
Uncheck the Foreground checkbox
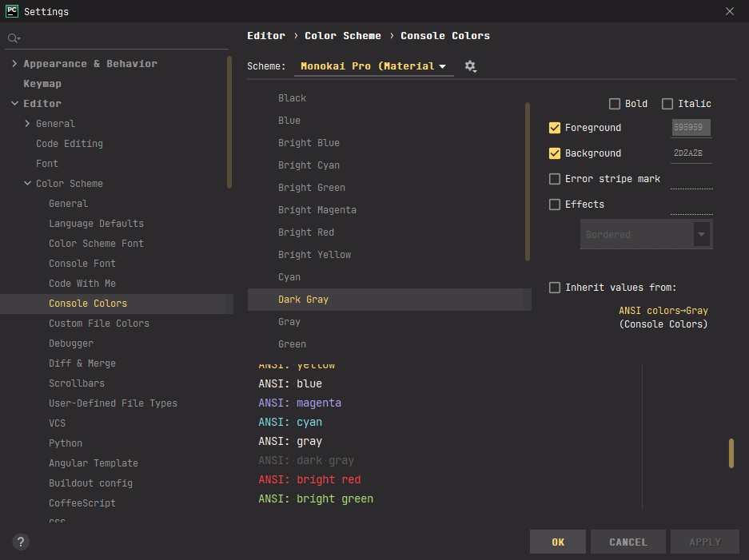[555, 128]
